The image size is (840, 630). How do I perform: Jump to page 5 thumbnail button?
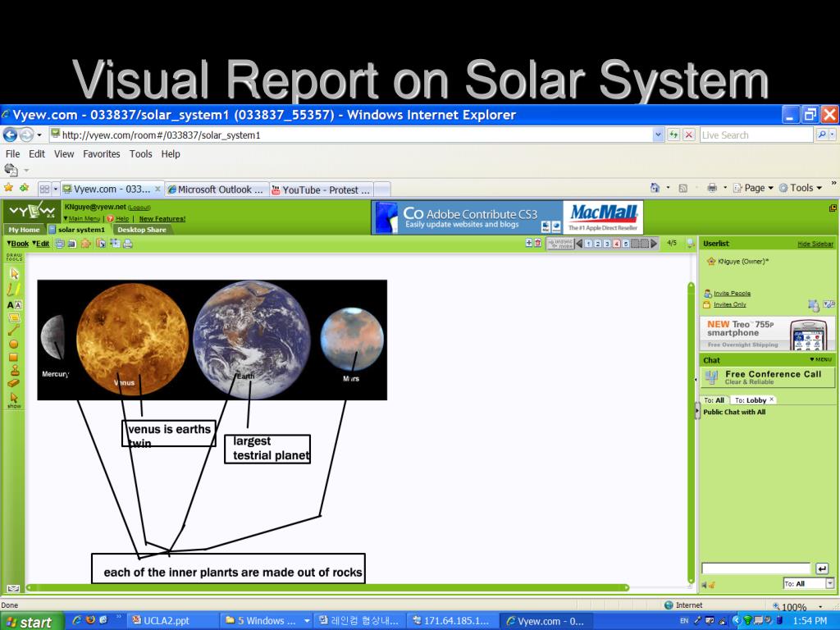point(626,244)
